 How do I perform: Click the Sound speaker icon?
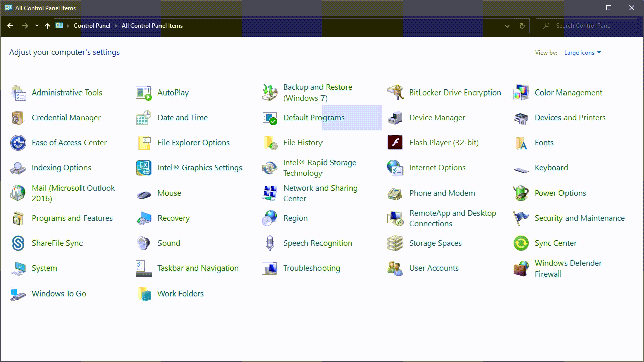(x=144, y=243)
